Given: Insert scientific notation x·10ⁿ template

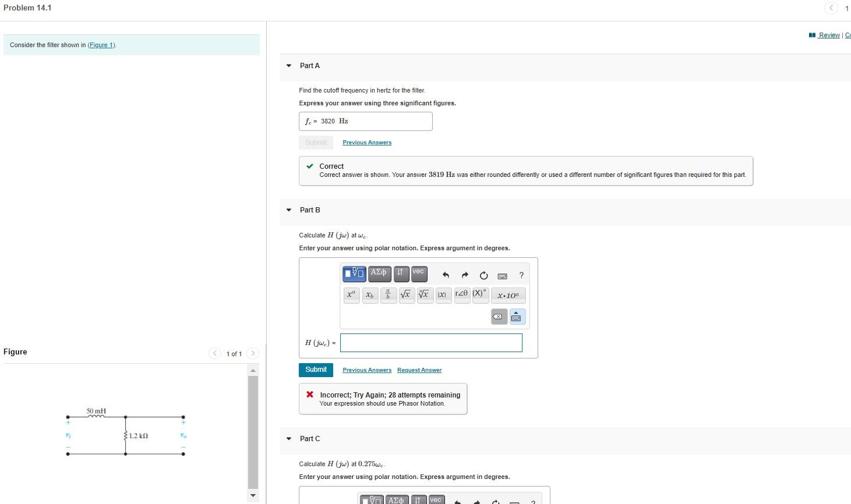Looking at the screenshot, I should [x=508, y=295].
